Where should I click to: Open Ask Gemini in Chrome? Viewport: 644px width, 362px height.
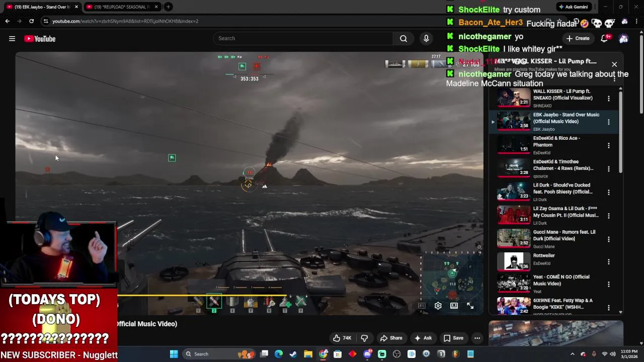573,7
